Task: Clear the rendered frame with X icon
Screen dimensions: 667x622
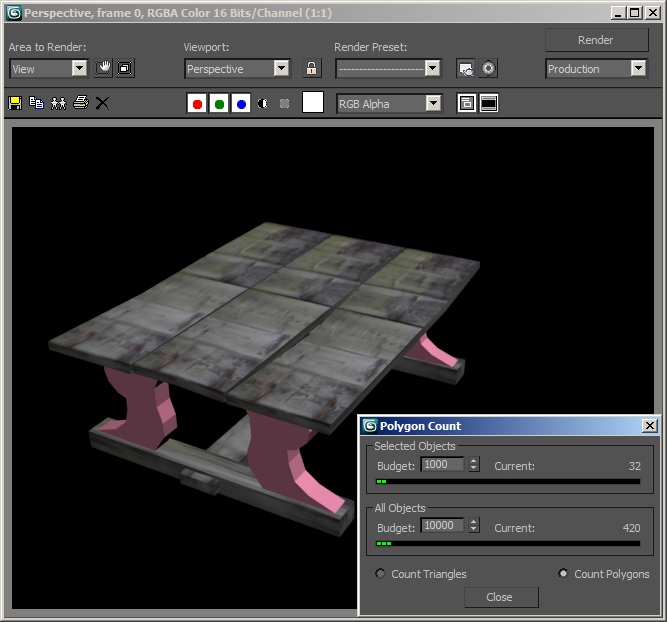Action: (x=102, y=103)
